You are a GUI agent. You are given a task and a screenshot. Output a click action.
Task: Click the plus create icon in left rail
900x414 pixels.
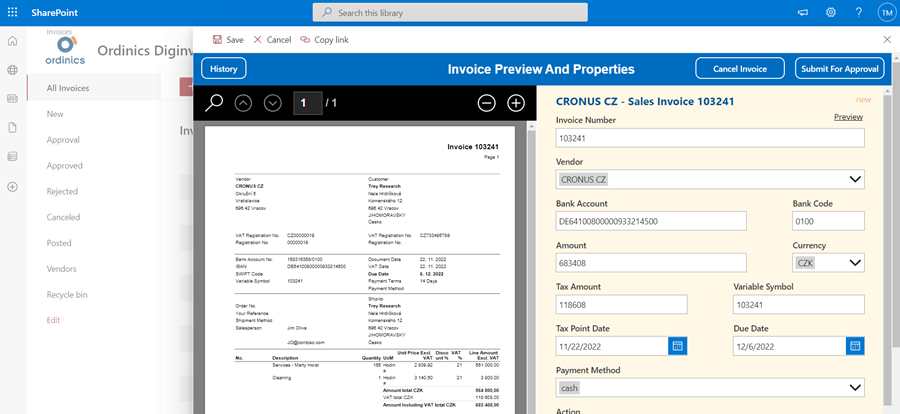point(13,187)
